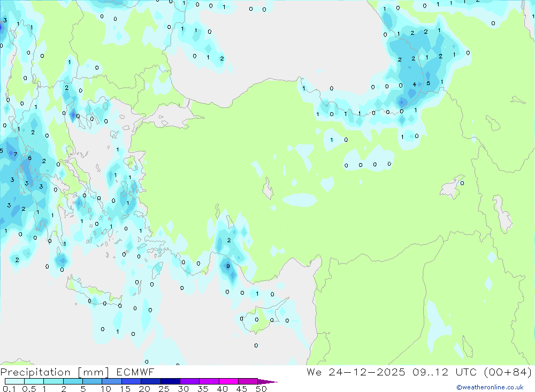Click the 'ECMWF' model label
535x392 pixels.
[135, 372]
